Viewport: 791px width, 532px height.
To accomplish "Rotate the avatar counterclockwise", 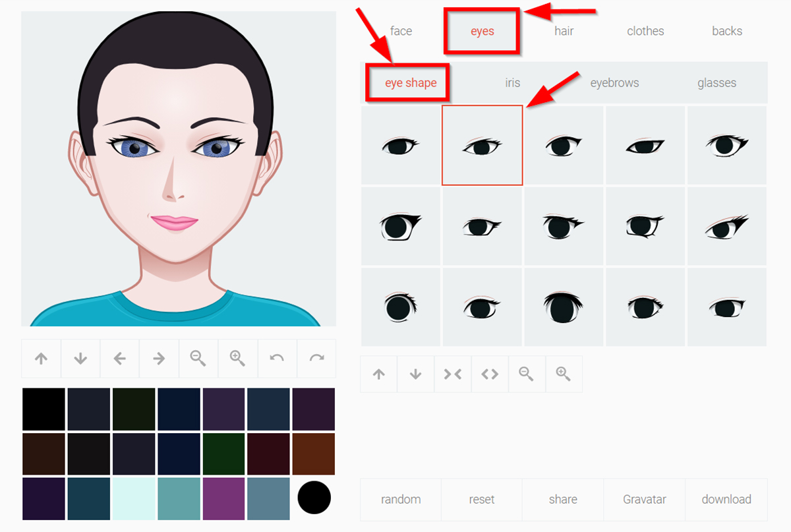I will [x=278, y=358].
